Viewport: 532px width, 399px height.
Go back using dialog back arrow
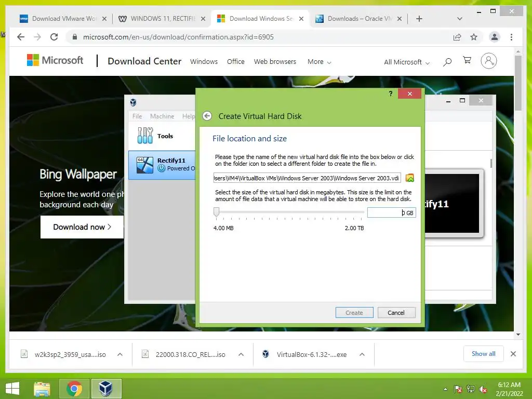coord(207,116)
